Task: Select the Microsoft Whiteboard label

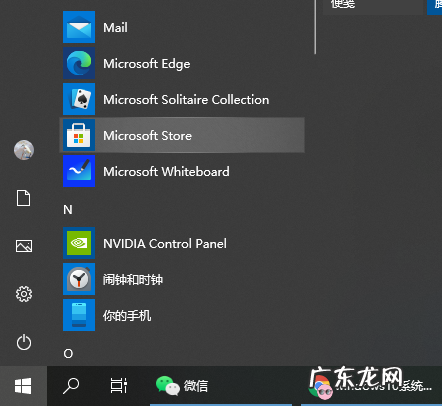Action: (166, 172)
